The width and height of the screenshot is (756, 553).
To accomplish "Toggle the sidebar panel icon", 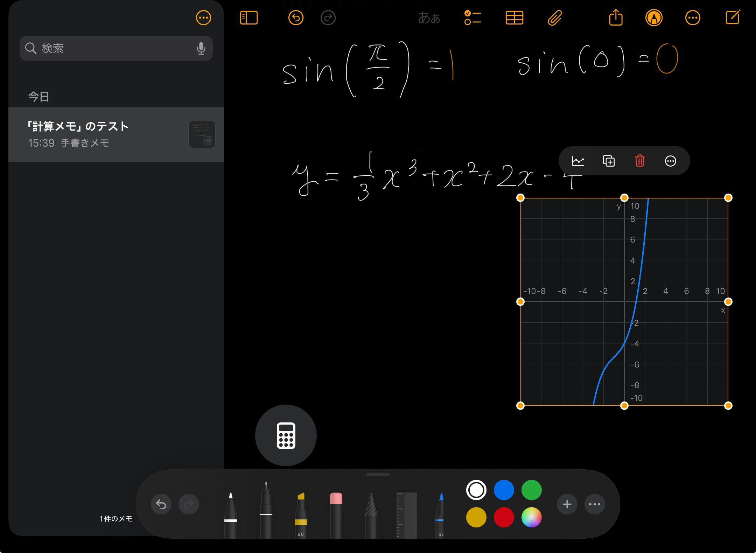I will point(248,18).
